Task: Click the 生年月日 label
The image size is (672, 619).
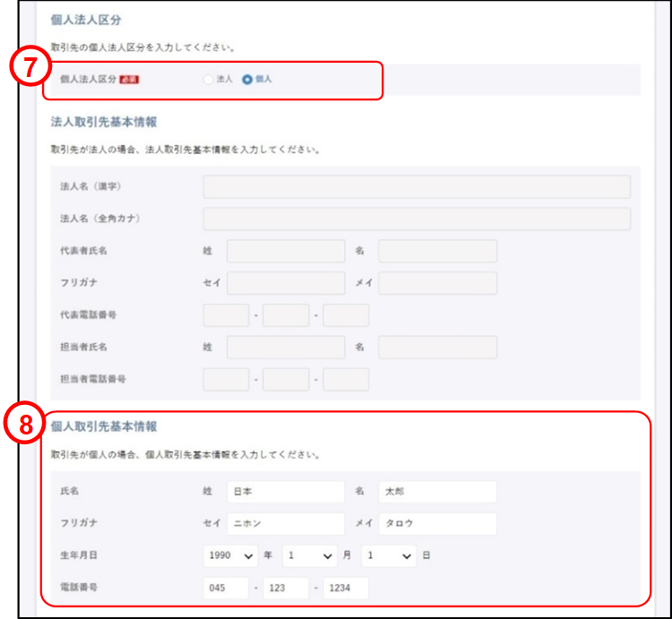Action: [x=79, y=555]
